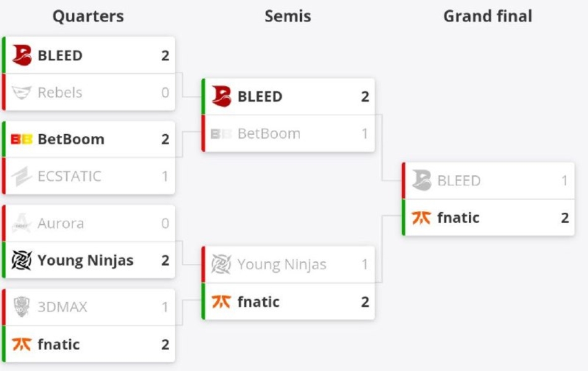
Task: Click fnatic's score of 2 in grand final
Action: [x=565, y=218]
